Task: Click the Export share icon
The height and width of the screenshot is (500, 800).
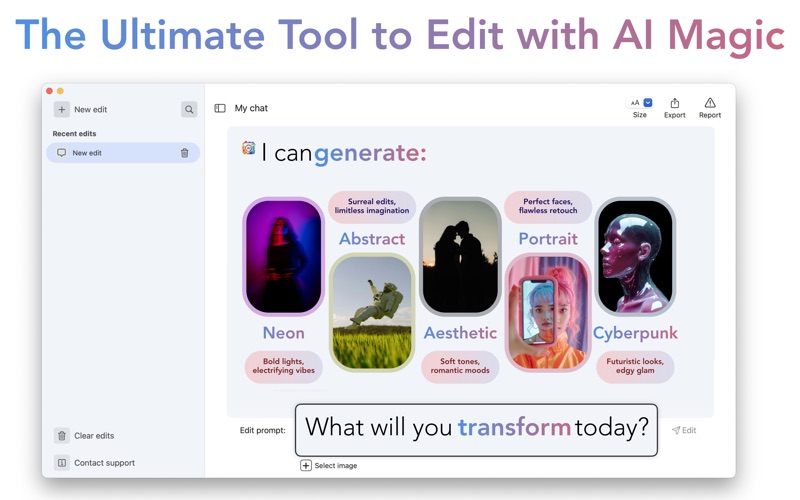Action: point(674,103)
